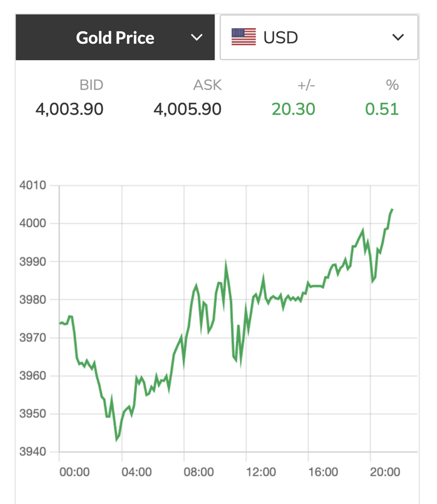Click the 3940 price axis label
Image resolution: width=437 pixels, height=504 pixels.
click(x=34, y=452)
